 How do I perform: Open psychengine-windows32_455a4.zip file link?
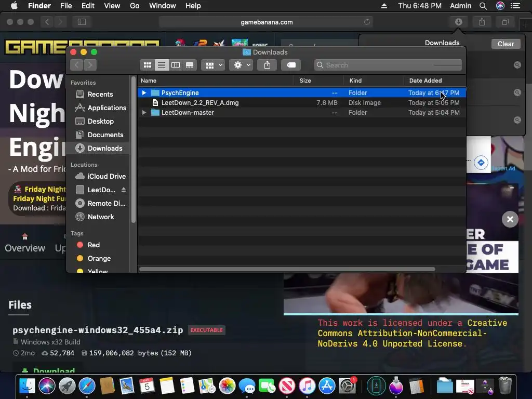[98, 330]
